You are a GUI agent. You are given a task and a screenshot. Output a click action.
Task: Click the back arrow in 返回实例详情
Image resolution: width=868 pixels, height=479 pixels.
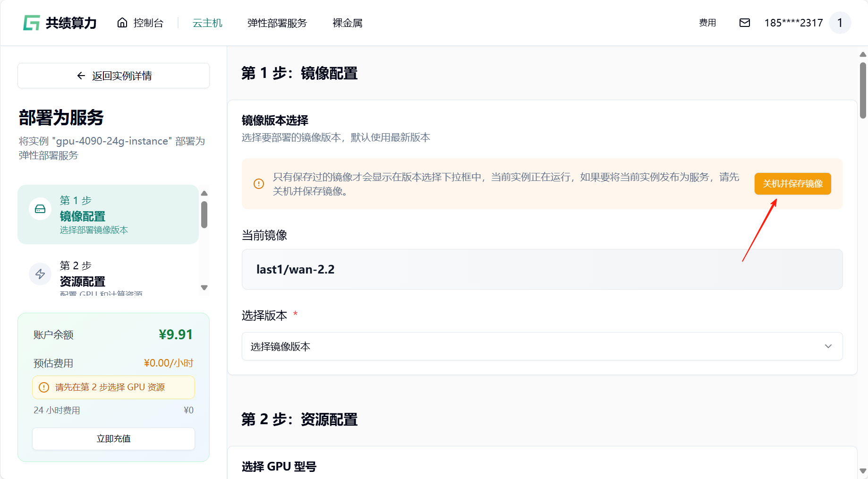[x=81, y=76]
